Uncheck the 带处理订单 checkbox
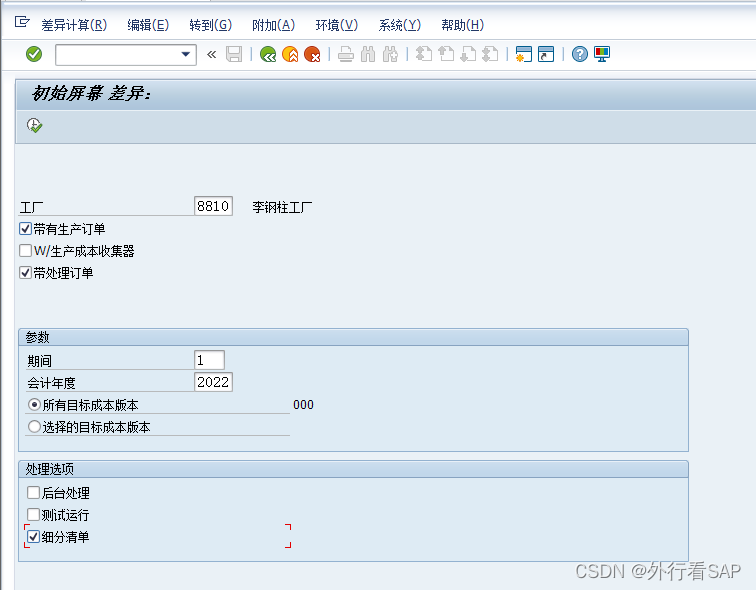 tap(26, 273)
